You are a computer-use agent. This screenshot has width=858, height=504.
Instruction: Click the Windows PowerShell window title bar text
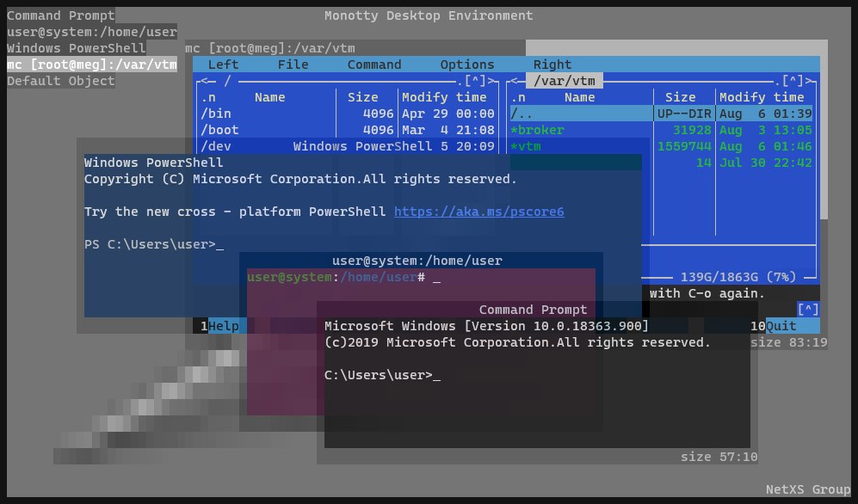(x=363, y=146)
